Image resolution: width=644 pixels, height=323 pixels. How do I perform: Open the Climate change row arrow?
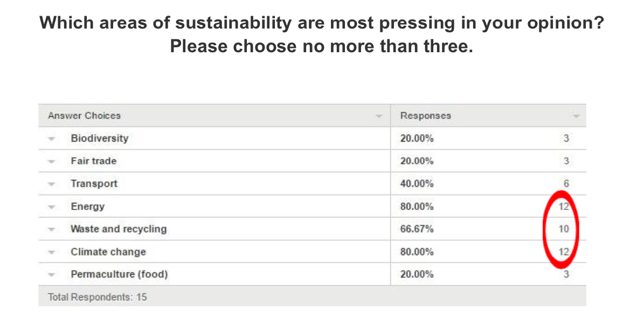[x=51, y=252]
